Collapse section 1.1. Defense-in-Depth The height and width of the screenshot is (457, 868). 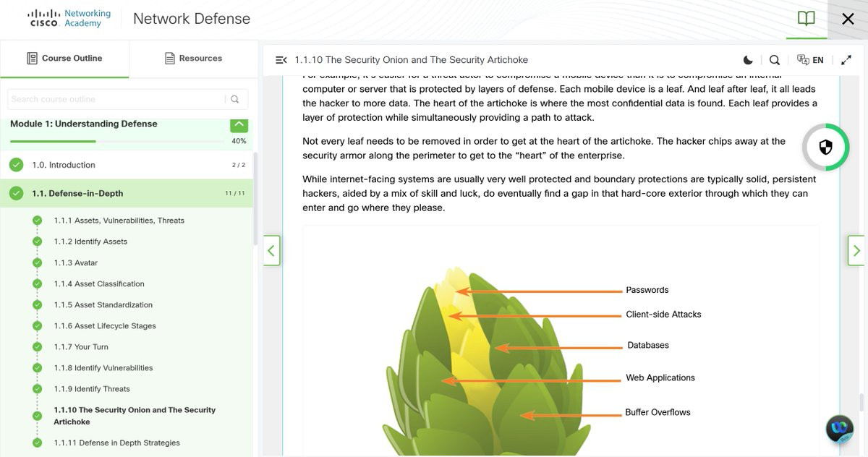127,193
